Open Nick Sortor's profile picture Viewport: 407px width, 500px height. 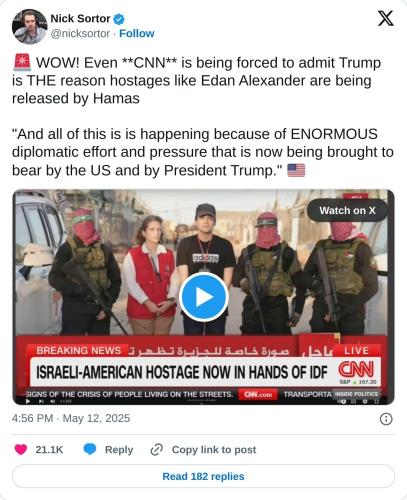(29, 27)
